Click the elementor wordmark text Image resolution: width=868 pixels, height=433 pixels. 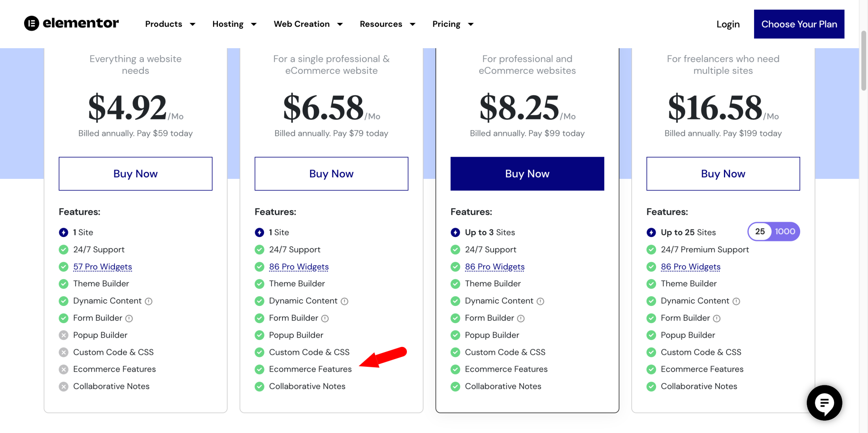tap(81, 23)
